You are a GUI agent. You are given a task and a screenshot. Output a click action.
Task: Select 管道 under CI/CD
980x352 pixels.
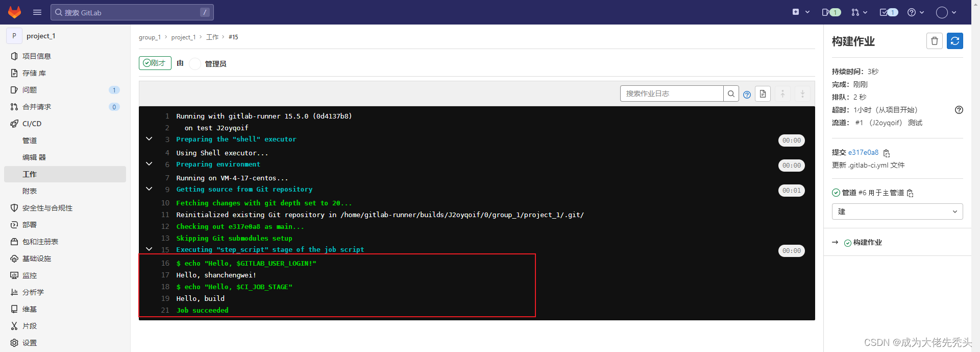coord(65,140)
